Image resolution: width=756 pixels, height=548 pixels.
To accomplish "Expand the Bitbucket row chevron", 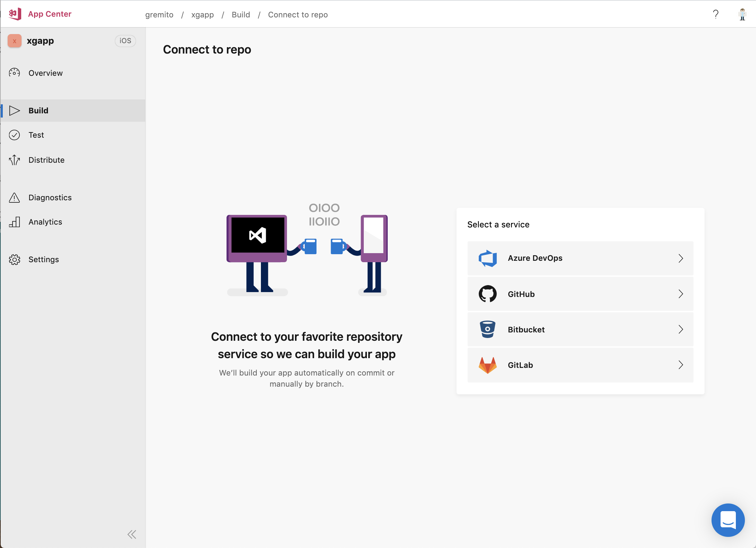I will click(x=681, y=329).
